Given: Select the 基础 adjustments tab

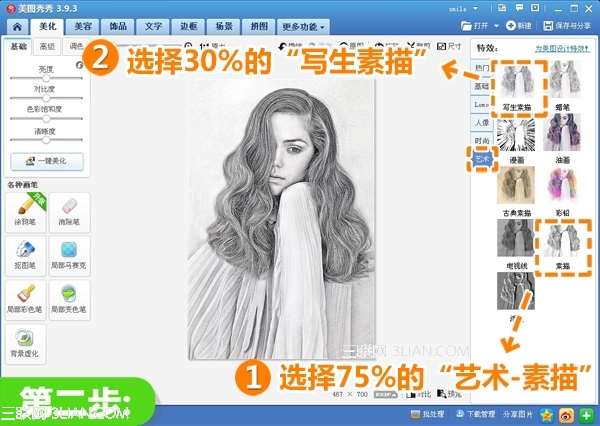Looking at the screenshot, I should (x=18, y=46).
